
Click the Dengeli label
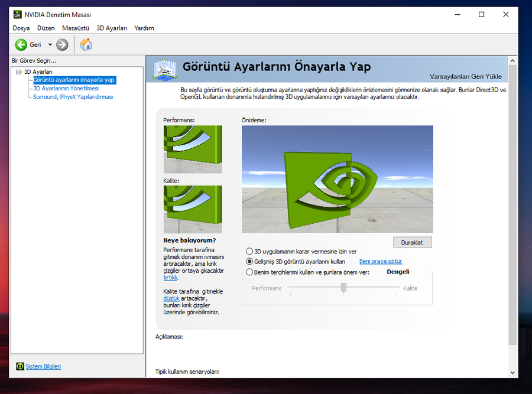398,272
